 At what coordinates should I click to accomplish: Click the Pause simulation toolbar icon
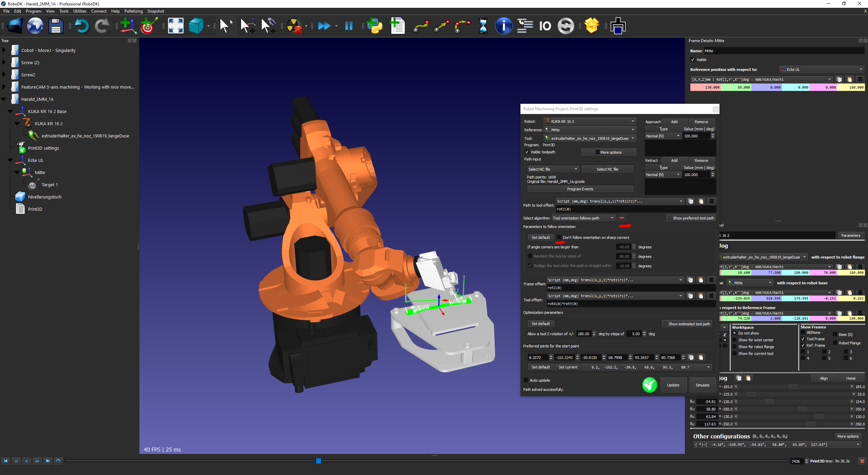349,26
